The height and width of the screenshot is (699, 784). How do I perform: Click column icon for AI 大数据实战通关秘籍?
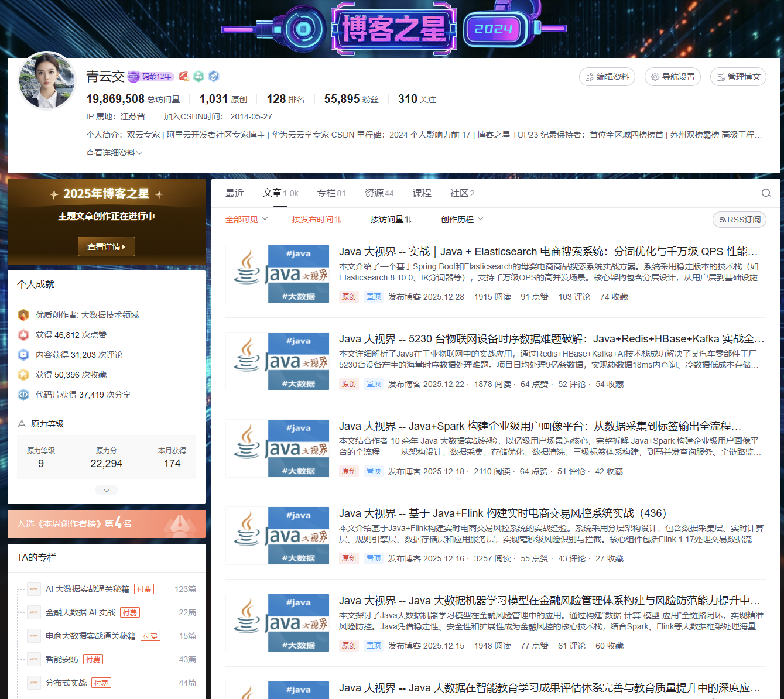[35, 589]
